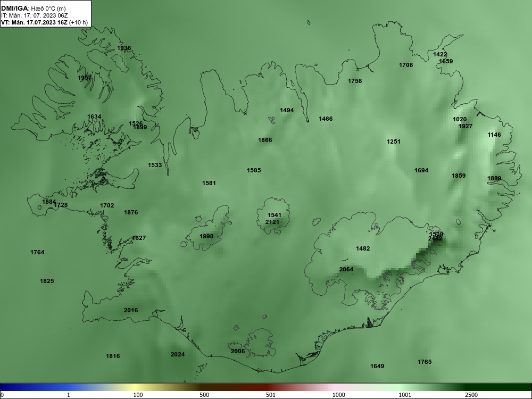Screen dimensions: 532x399
Task: Click the 1694 value label
Action: 421,170
